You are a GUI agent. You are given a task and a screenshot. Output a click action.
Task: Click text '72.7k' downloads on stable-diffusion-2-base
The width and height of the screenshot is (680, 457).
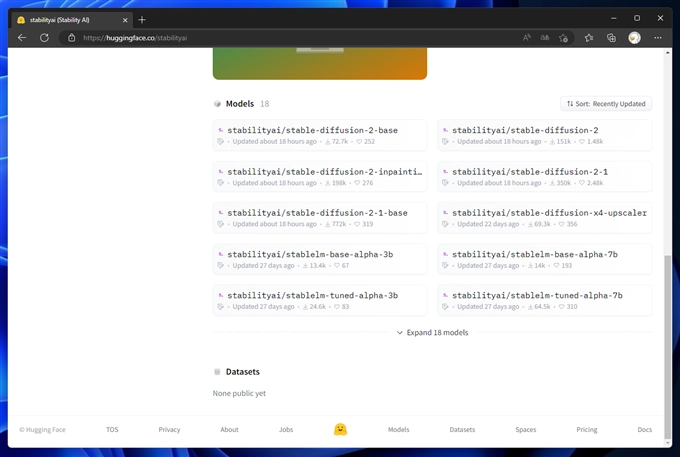tap(340, 141)
